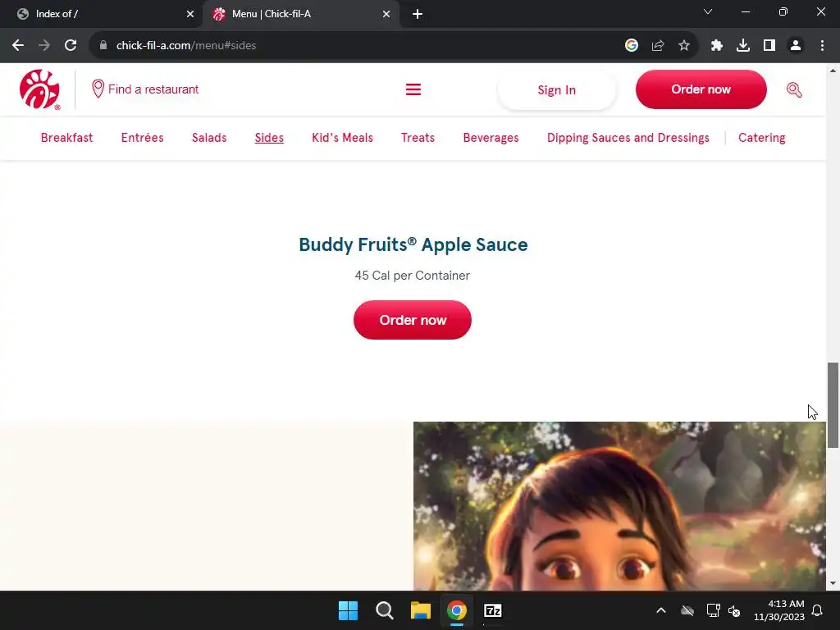Image resolution: width=840 pixels, height=630 pixels.
Task: Toggle the browser side panel icon
Action: coord(769,46)
